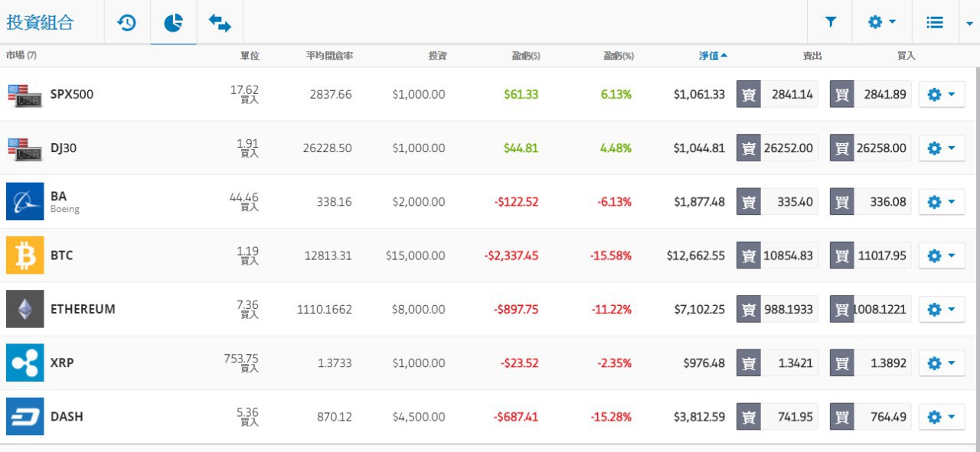Screen dimensions: 980x452
Task: Open the top toolbar gear settings dropdown
Action: (882, 23)
